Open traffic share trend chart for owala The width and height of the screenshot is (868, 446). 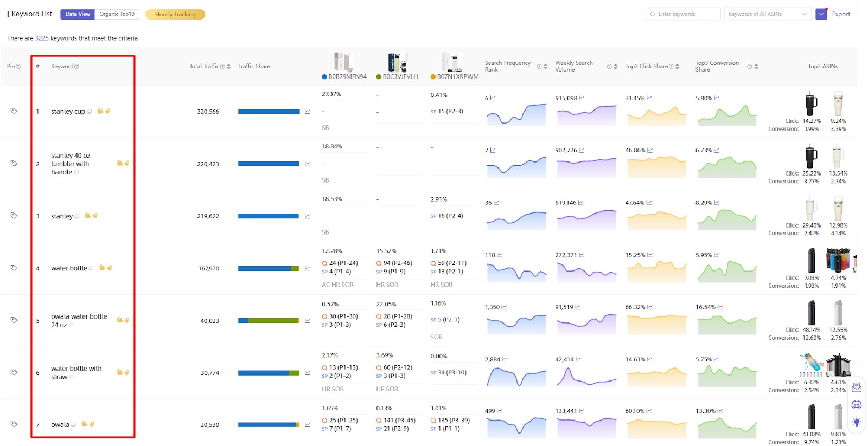click(308, 425)
